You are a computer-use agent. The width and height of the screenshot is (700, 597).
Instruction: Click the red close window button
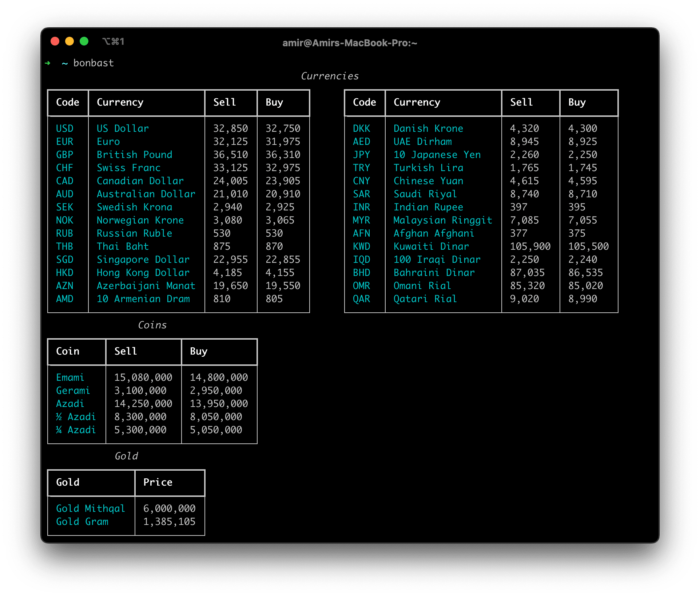point(55,41)
